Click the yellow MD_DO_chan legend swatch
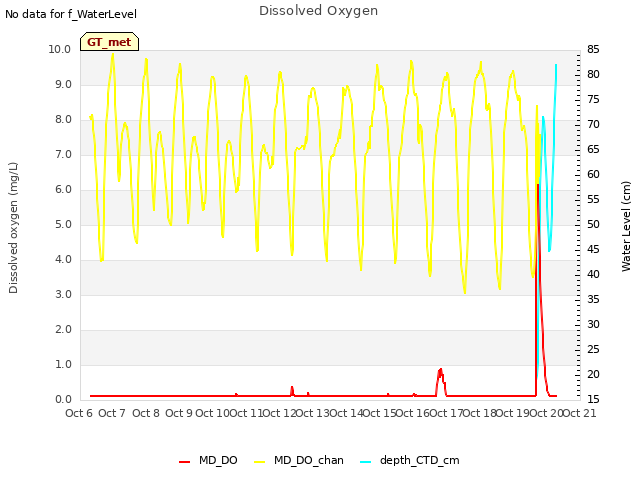The height and width of the screenshot is (480, 640). click(x=260, y=462)
